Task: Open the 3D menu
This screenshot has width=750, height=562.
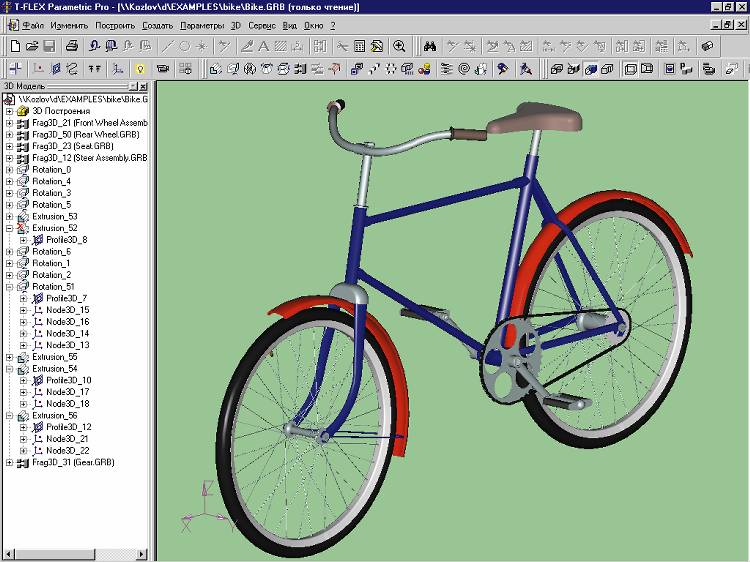Action: [236, 25]
